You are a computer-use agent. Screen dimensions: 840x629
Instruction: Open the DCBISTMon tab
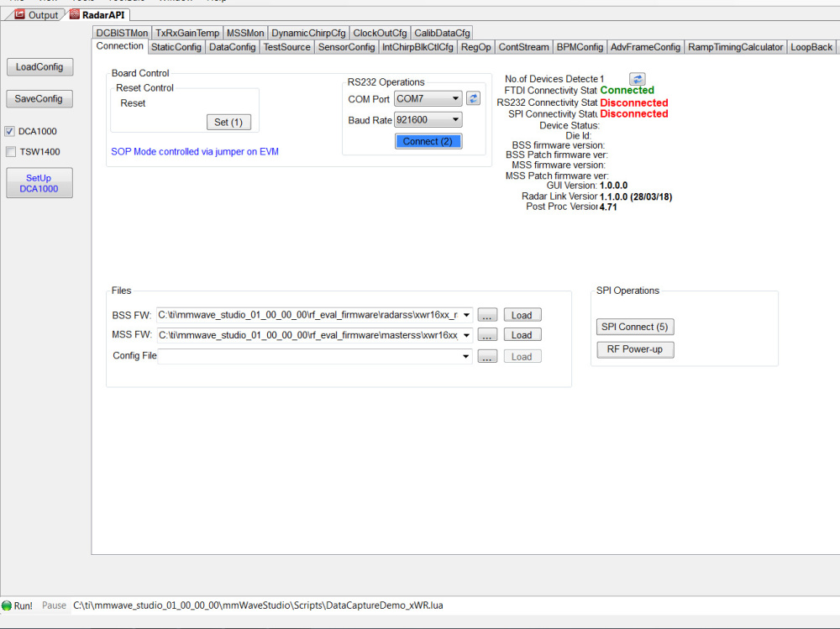click(x=122, y=33)
